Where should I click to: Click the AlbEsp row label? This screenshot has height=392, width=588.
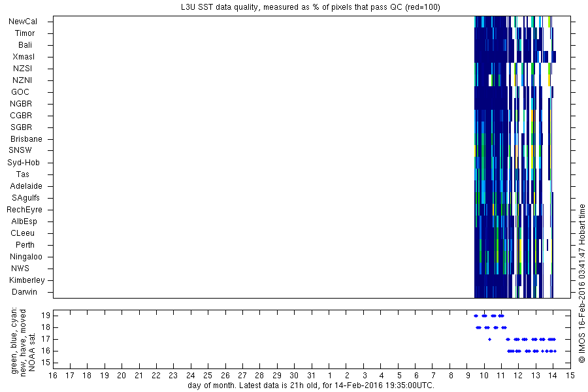tap(24, 221)
